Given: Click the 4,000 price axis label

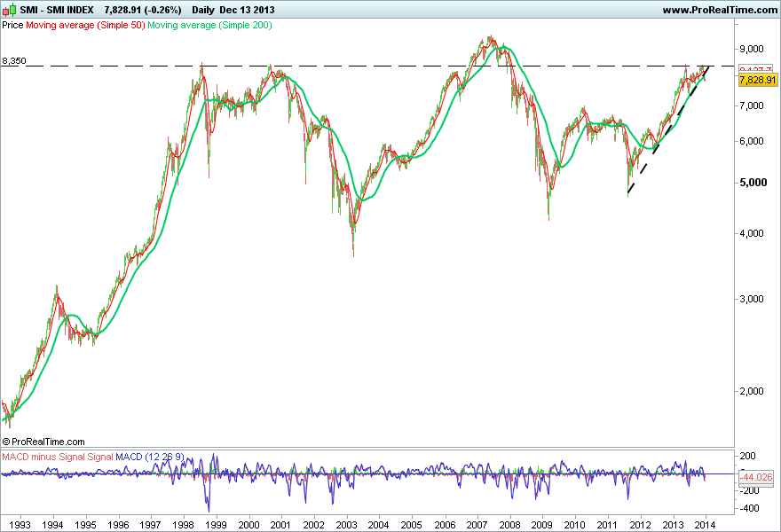Looking at the screenshot, I should [752, 233].
